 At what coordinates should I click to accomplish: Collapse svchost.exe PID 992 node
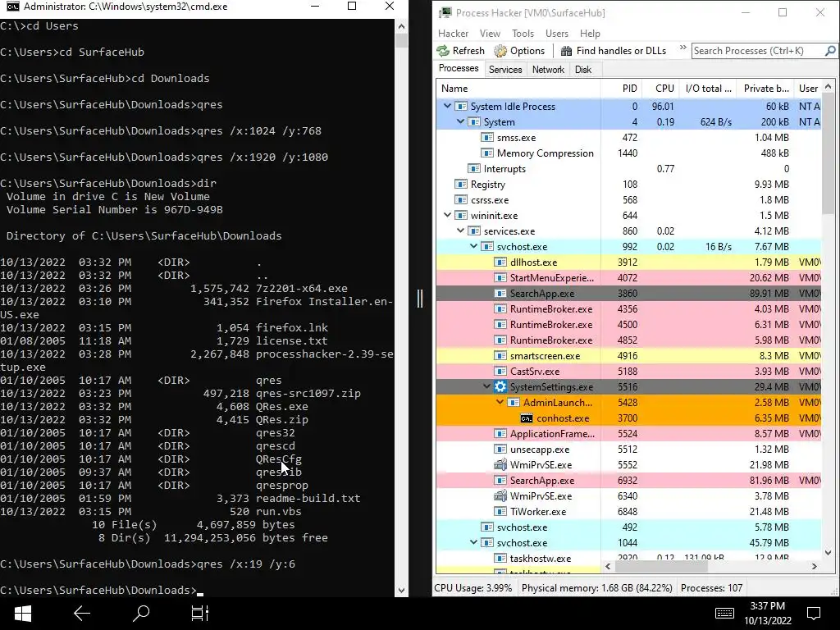(473, 246)
